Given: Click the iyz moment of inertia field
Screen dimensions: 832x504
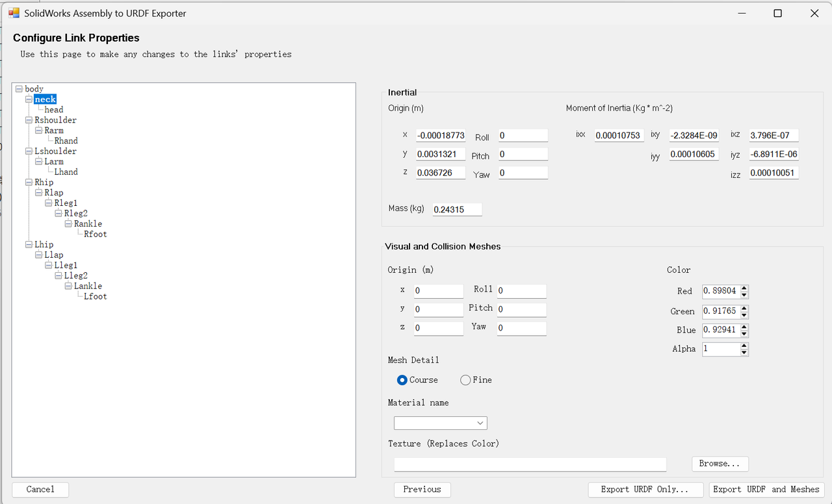Looking at the screenshot, I should [x=774, y=155].
